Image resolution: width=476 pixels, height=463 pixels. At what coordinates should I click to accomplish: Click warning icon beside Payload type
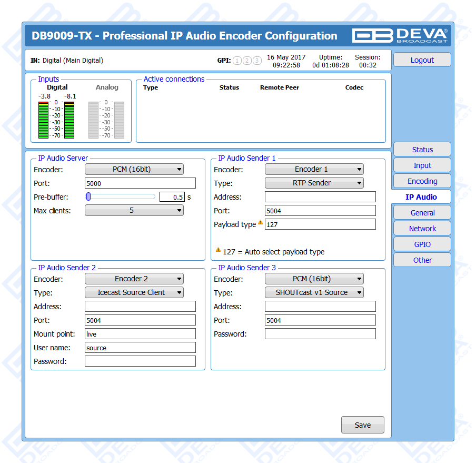tap(260, 223)
